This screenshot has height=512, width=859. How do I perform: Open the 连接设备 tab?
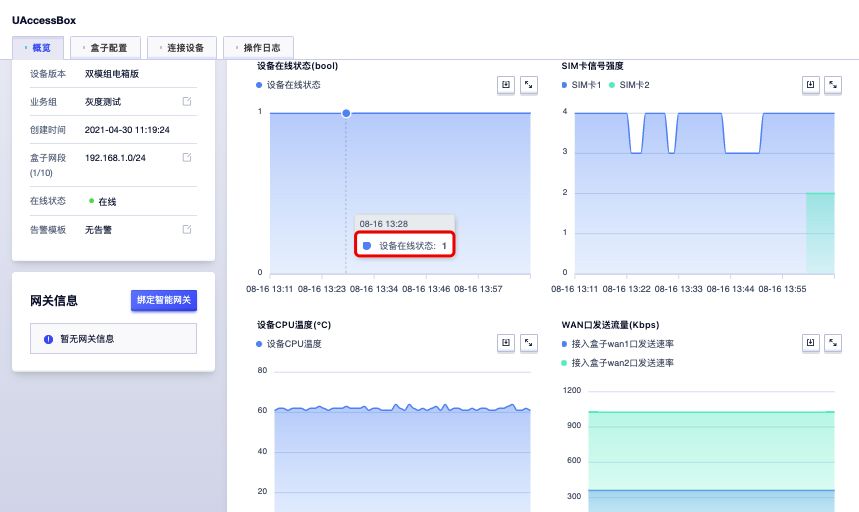(182, 48)
